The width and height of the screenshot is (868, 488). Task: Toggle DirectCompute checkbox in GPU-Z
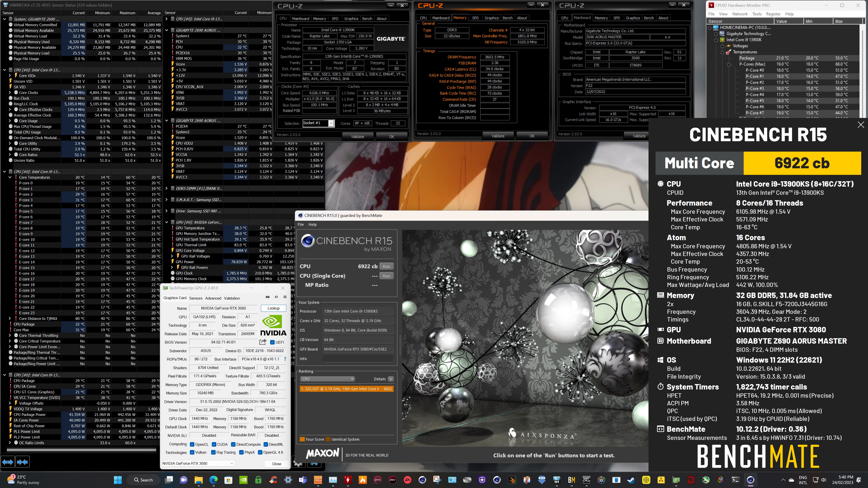pyautogui.click(x=233, y=444)
